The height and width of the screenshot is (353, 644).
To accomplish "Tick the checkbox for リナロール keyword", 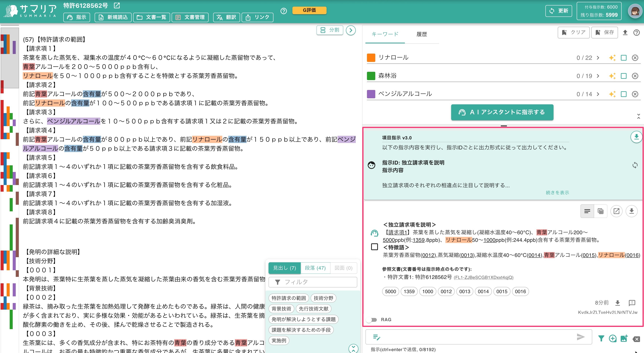I will pos(624,58).
